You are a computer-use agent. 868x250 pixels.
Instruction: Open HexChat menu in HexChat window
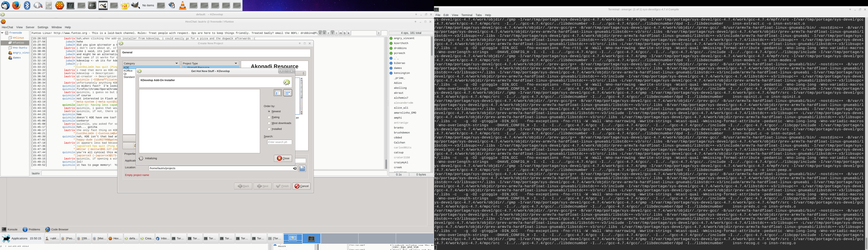click(x=7, y=27)
